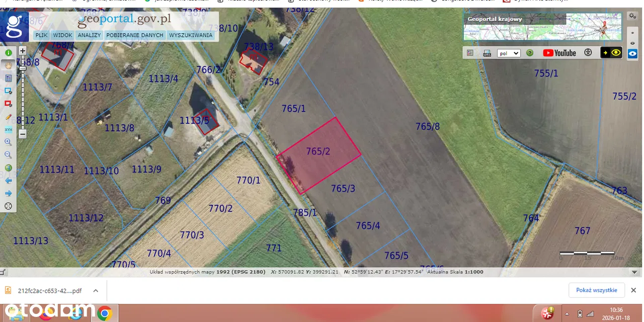The height and width of the screenshot is (322, 644).
Task: Select the hand pan tool
Action: coord(9,65)
